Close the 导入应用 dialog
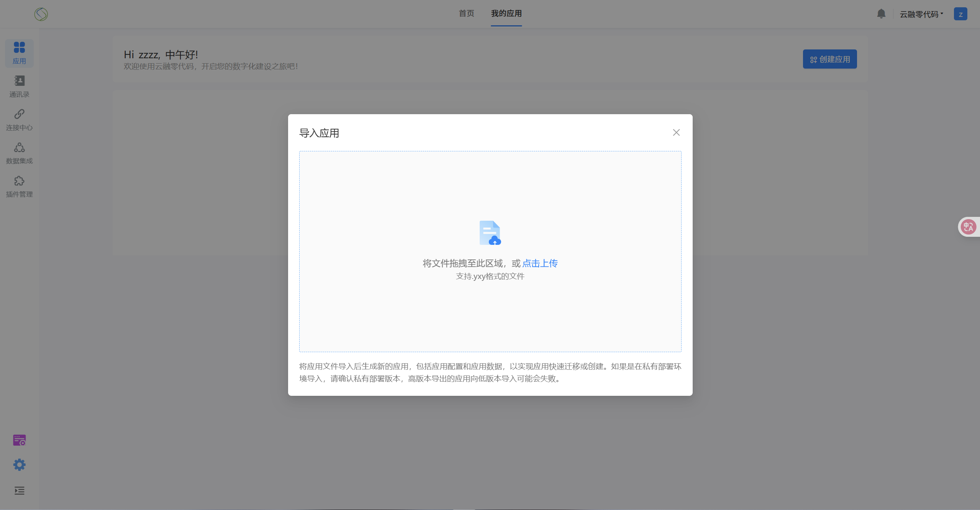This screenshot has width=980, height=510. pos(676,133)
